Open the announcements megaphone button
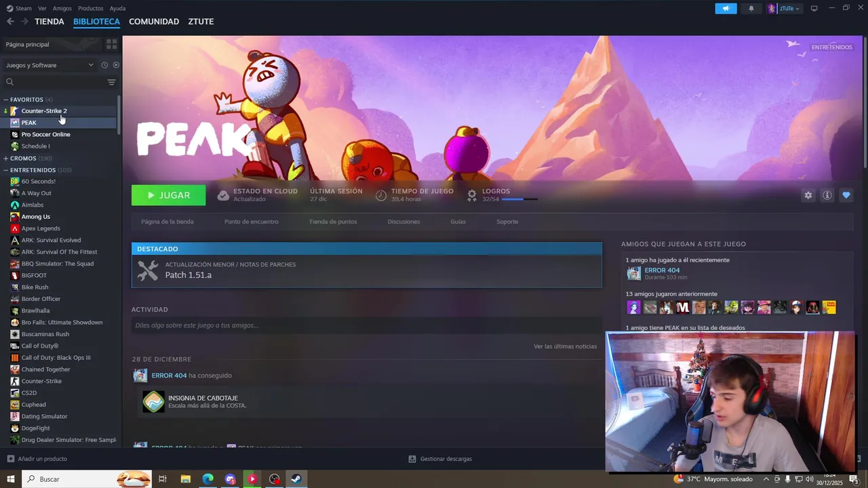 coord(726,8)
